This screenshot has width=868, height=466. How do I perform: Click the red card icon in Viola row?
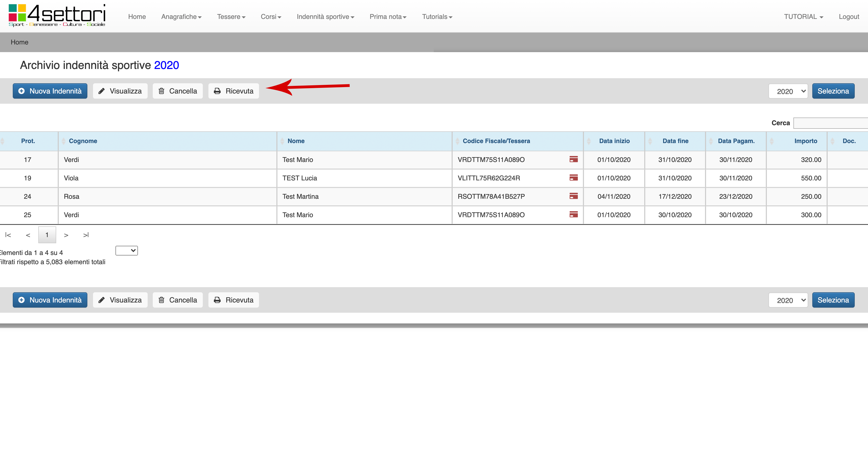573,178
